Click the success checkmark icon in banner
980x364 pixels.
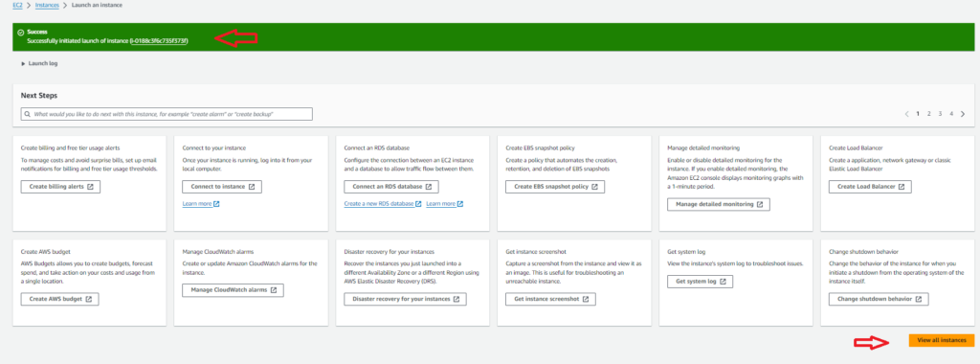tap(21, 32)
